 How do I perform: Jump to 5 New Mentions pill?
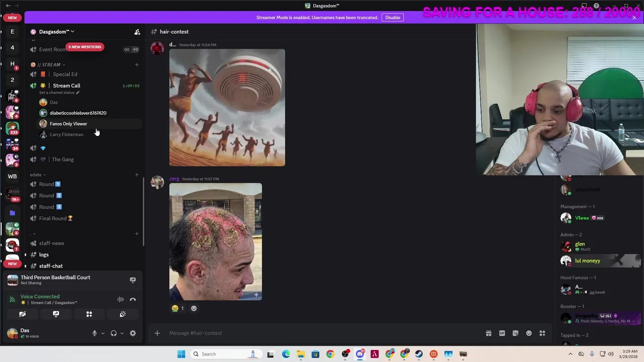point(85,47)
